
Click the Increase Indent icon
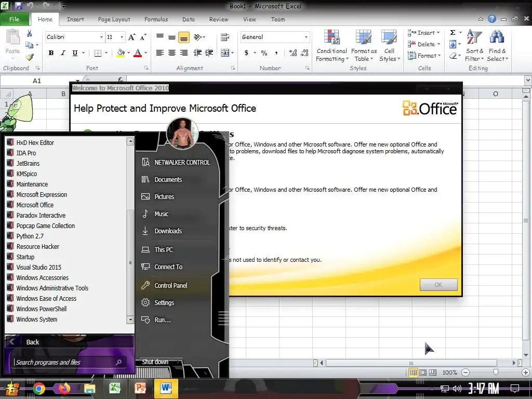[x=209, y=52]
